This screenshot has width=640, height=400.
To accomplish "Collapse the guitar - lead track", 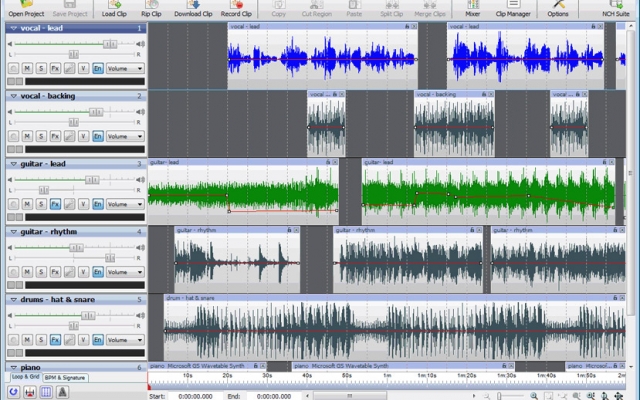I will pos(13,164).
